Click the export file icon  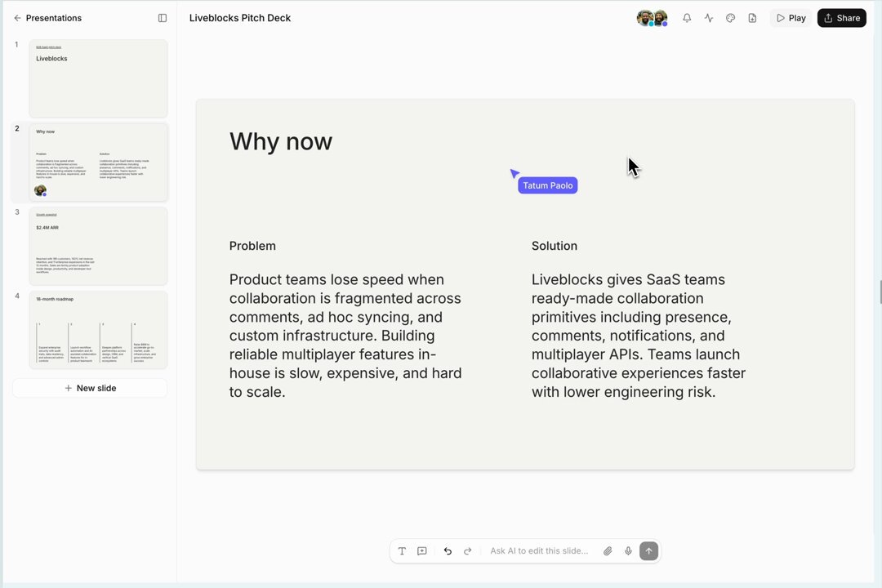(752, 18)
